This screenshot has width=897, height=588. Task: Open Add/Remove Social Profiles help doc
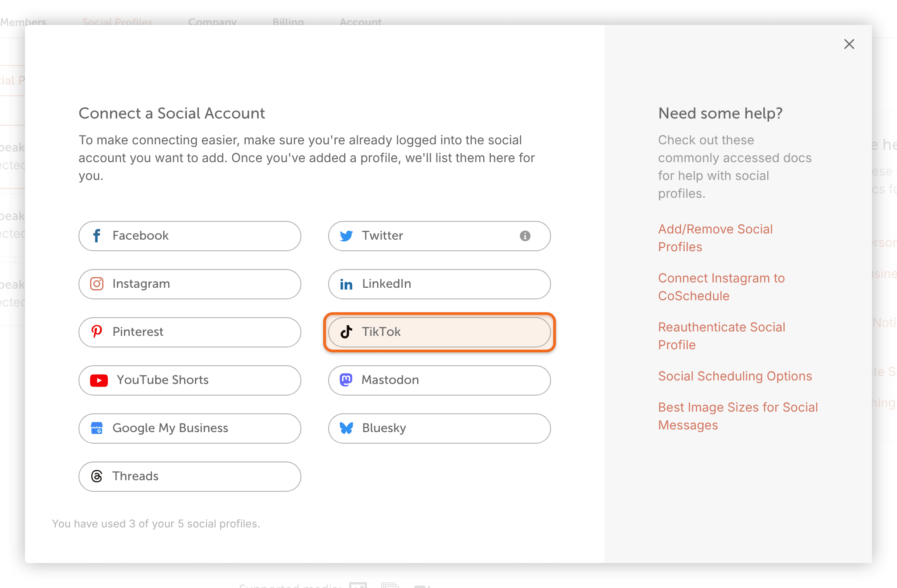coord(716,238)
